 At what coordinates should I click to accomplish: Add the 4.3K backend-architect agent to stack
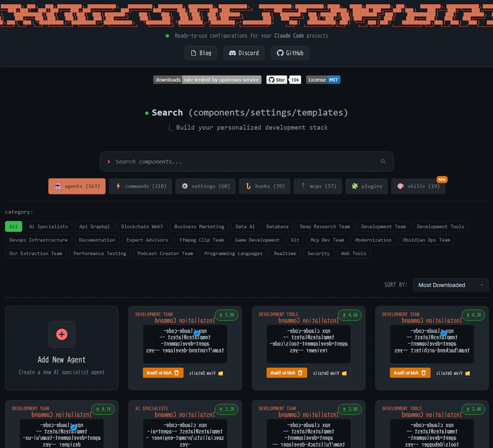[x=410, y=373]
